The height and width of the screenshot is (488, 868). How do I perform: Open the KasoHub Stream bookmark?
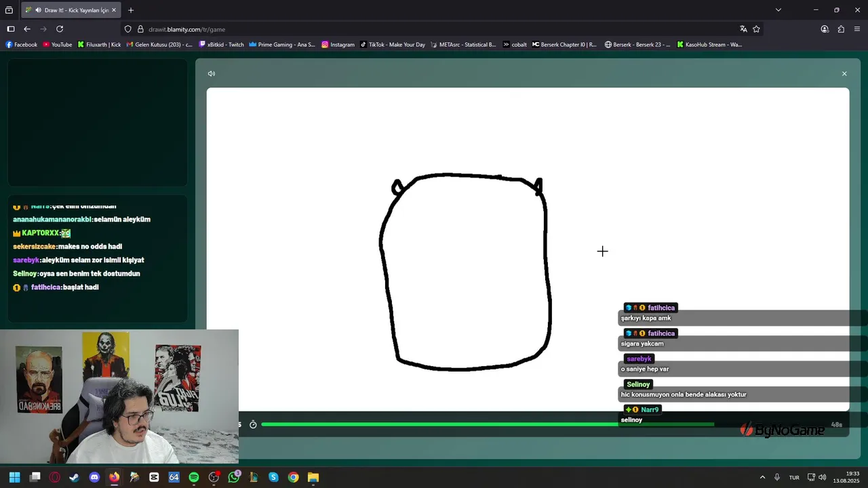click(x=709, y=45)
